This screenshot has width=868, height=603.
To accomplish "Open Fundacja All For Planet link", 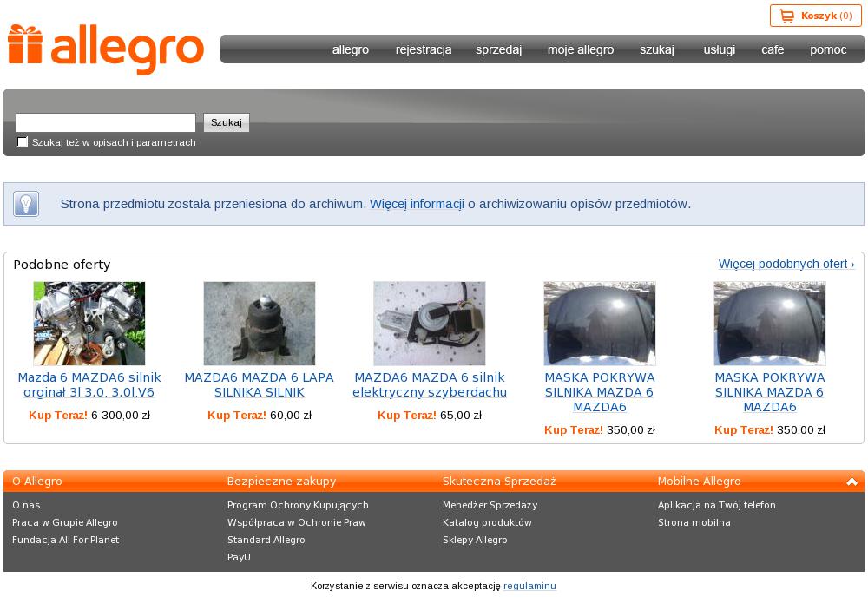I will 65,540.
